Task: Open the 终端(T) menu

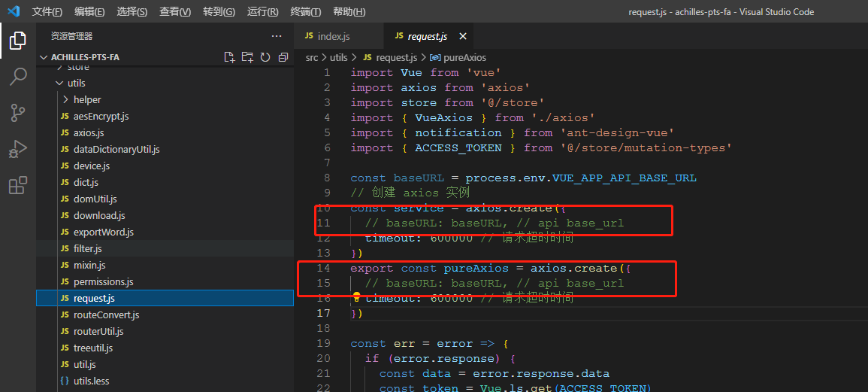Action: [x=306, y=11]
